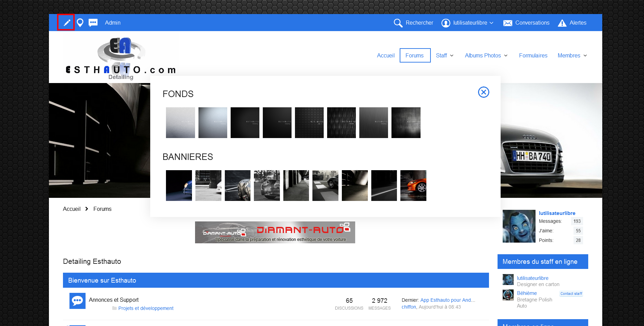The height and width of the screenshot is (326, 644).
Task: Click Forums in the breadcrumb
Action: (x=102, y=209)
